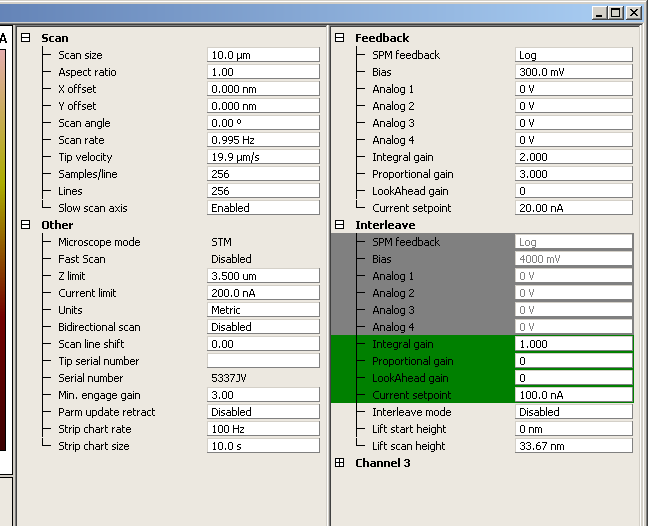The image size is (648, 526).
Task: Click the Feedback Analog 4 value
Action: coord(574,140)
